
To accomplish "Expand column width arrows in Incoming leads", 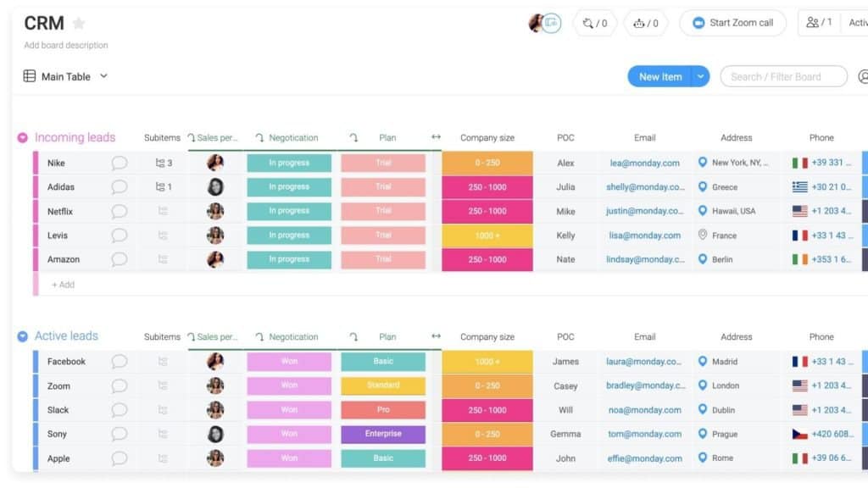I will (x=437, y=136).
